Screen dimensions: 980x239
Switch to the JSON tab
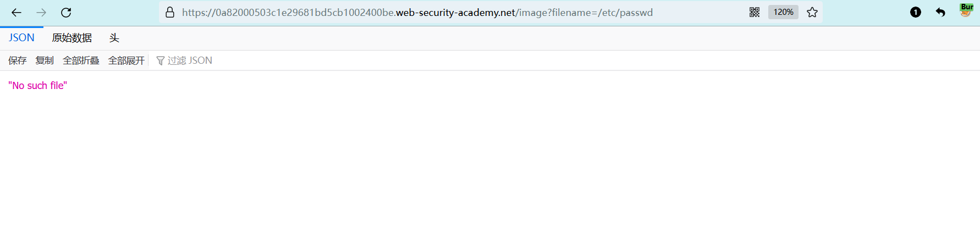(21, 38)
